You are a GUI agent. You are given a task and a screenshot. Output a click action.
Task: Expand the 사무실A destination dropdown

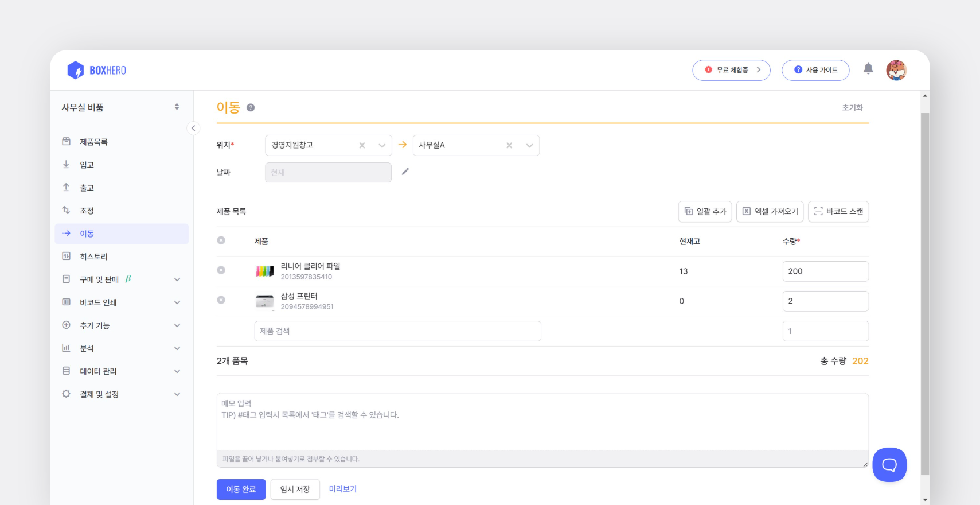tap(529, 146)
